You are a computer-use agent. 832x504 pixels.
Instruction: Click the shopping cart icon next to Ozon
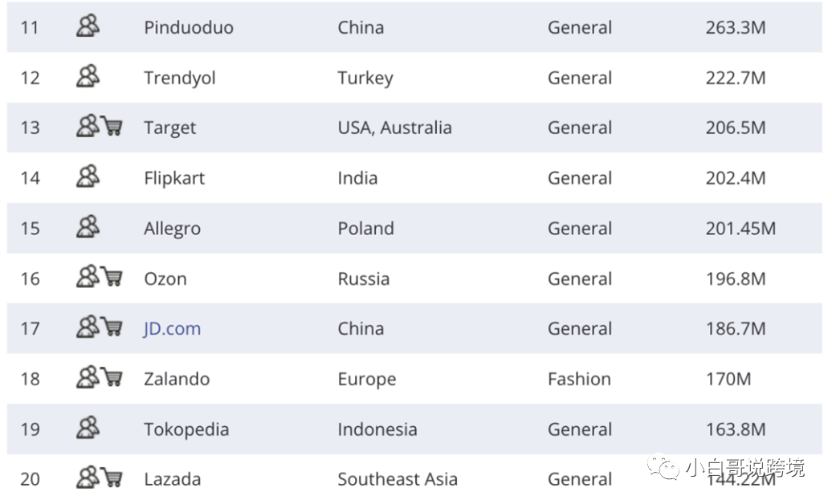112,278
